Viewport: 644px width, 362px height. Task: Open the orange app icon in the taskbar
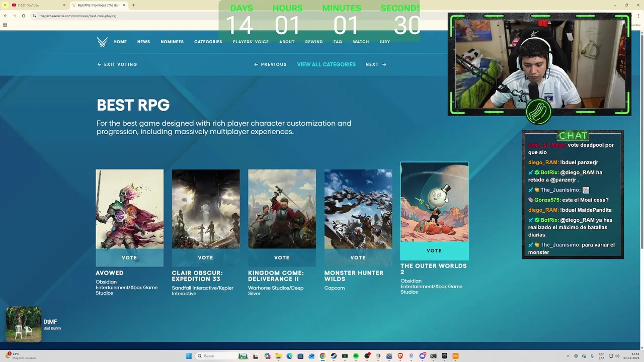click(x=455, y=356)
